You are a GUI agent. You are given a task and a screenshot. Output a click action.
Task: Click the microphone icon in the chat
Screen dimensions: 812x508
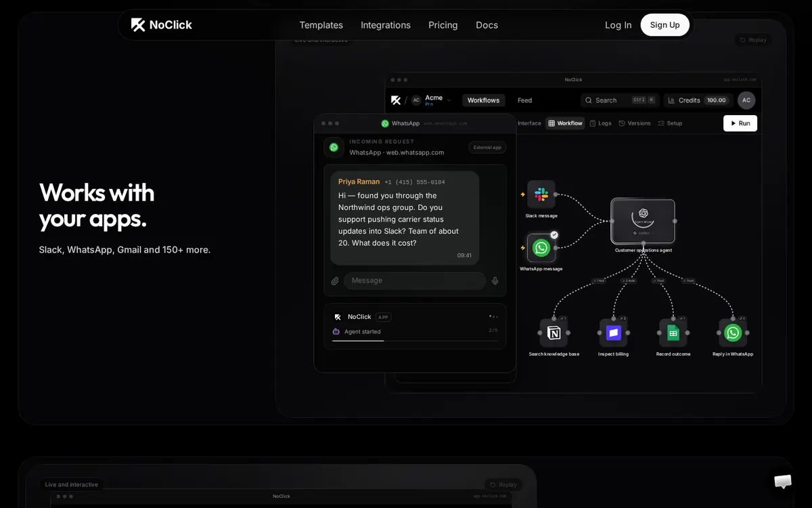[495, 281]
